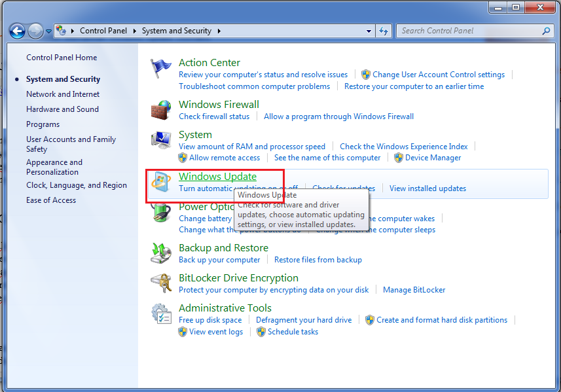Click Check firewall status
This screenshot has height=392, width=561.
(x=214, y=116)
